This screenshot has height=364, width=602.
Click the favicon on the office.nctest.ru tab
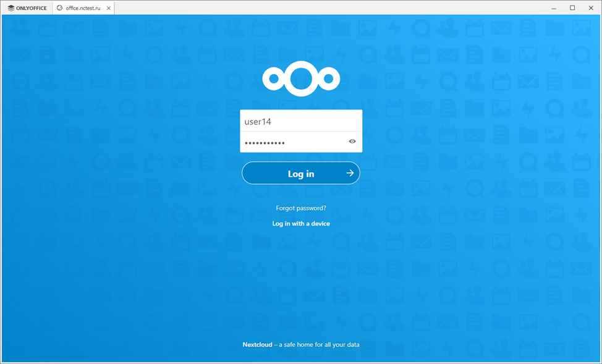pyautogui.click(x=59, y=8)
